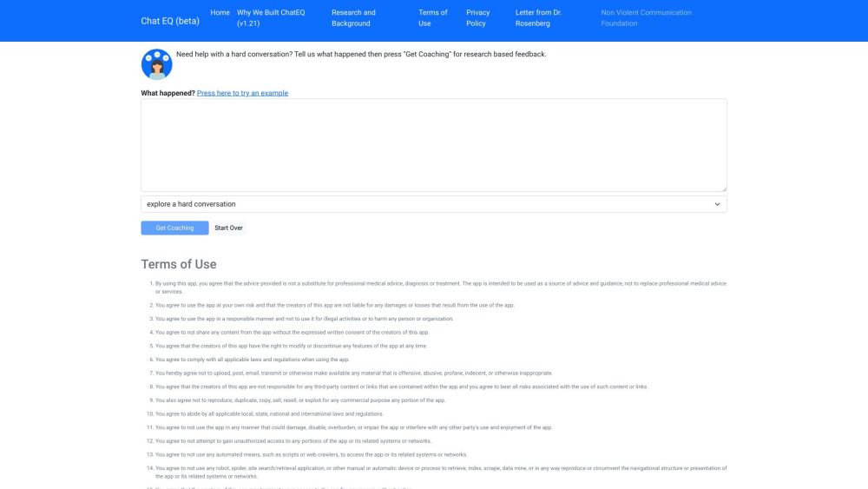Image resolution: width=868 pixels, height=489 pixels.
Task: Click the 'Need help with a hard conversation?' text
Action: pos(360,54)
